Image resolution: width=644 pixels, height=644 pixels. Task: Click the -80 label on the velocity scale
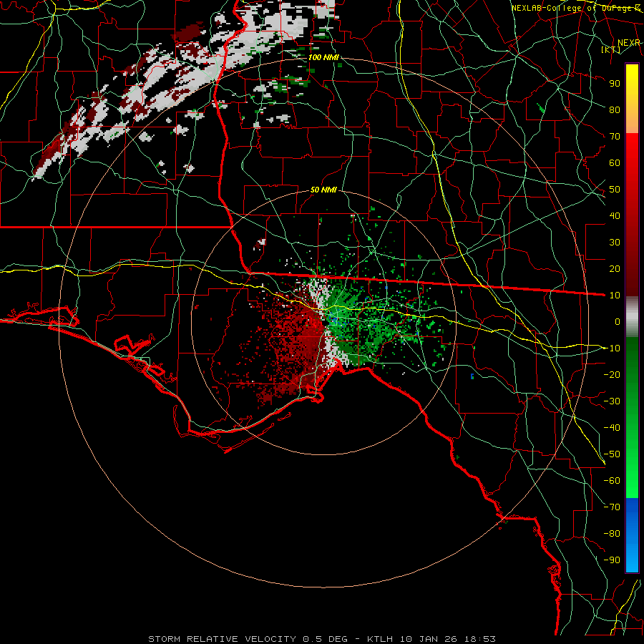point(612,534)
